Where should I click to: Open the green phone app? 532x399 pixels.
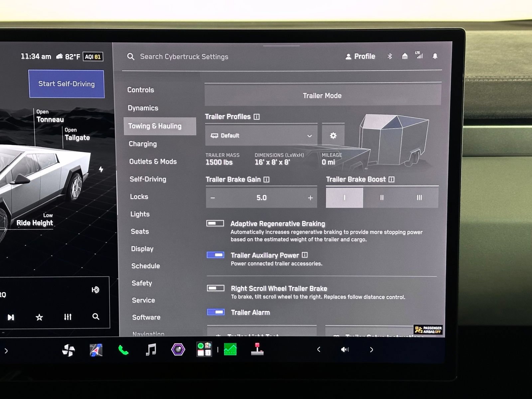pos(123,350)
